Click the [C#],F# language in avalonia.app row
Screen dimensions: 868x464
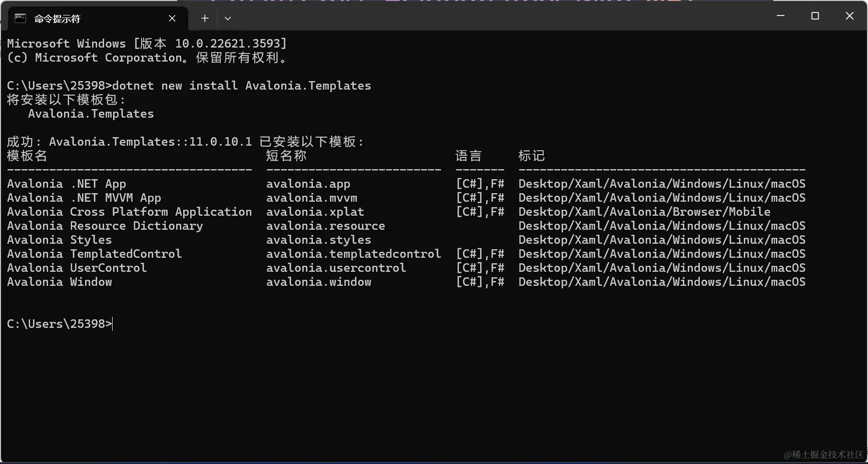(480, 184)
